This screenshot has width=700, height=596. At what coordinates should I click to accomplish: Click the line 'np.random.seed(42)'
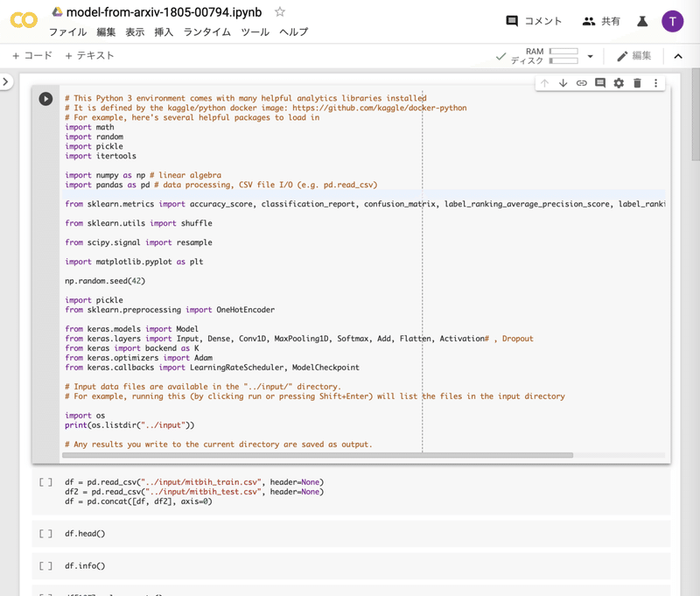105,281
